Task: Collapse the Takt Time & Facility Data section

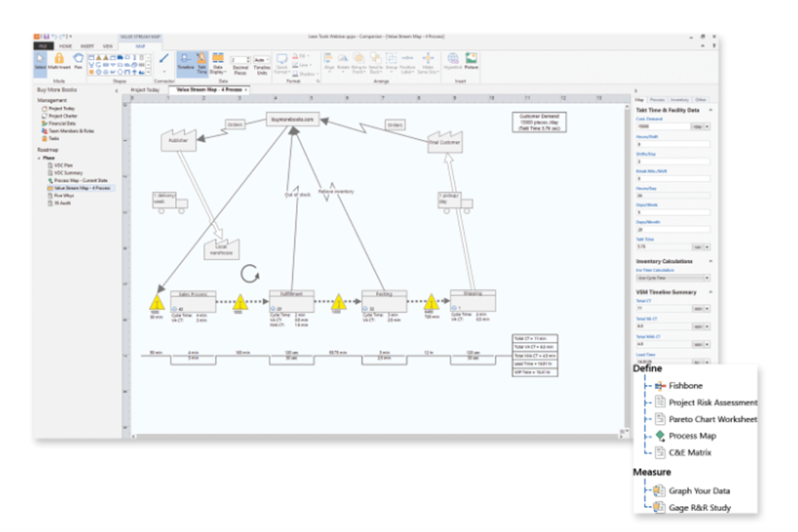Action: (x=710, y=109)
